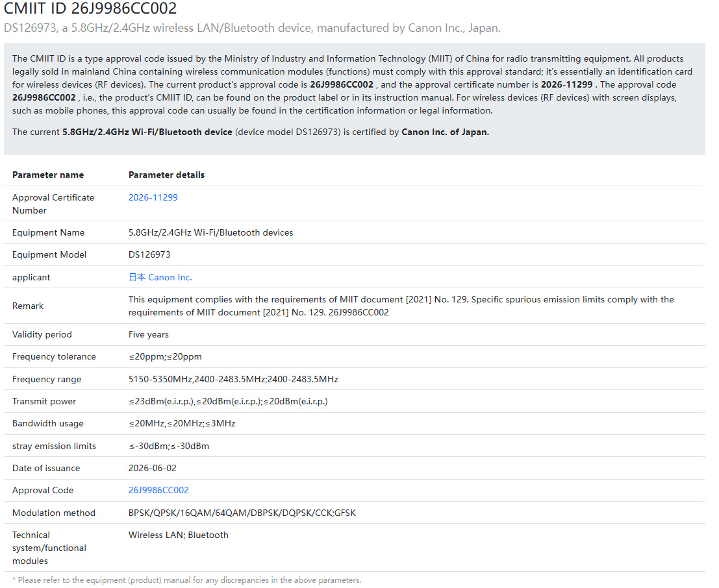Viewport: 719px width, 588px height.
Task: Select the Wireless LAN; Bluetooth value
Action: click(x=179, y=535)
